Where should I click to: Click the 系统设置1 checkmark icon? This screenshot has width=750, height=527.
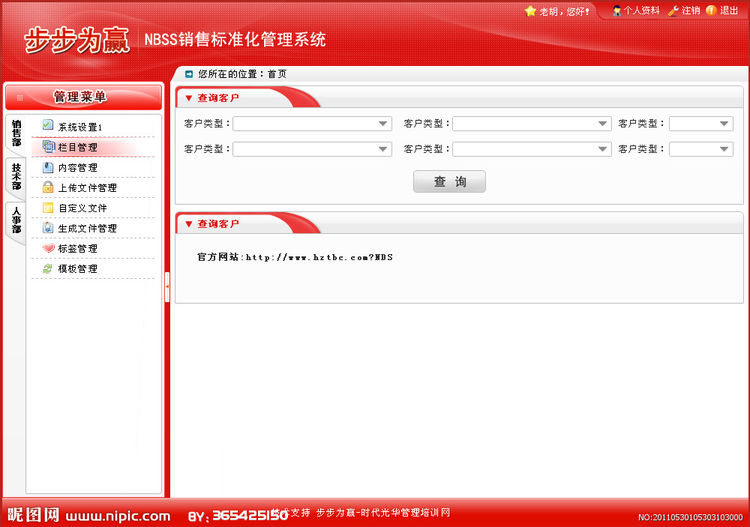(x=48, y=126)
